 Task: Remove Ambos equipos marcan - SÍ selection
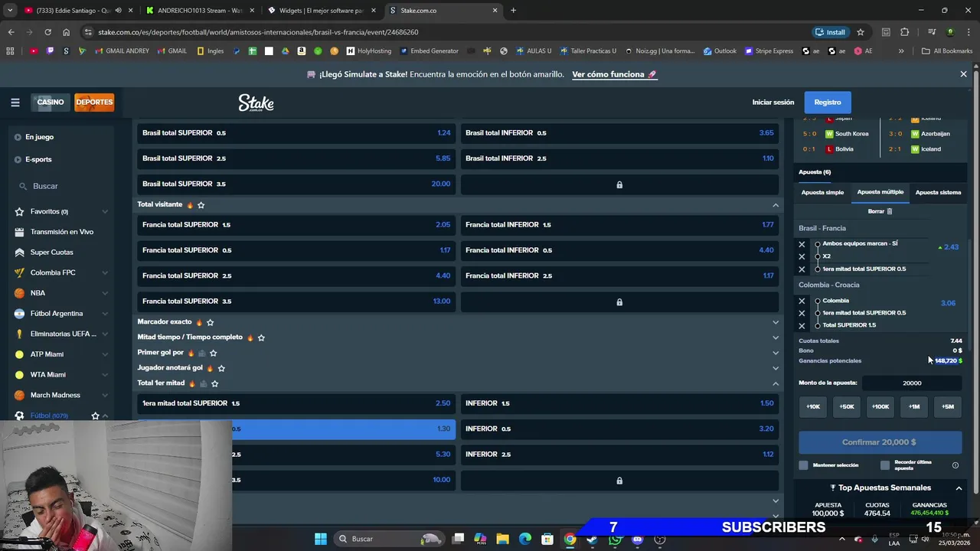tap(802, 245)
